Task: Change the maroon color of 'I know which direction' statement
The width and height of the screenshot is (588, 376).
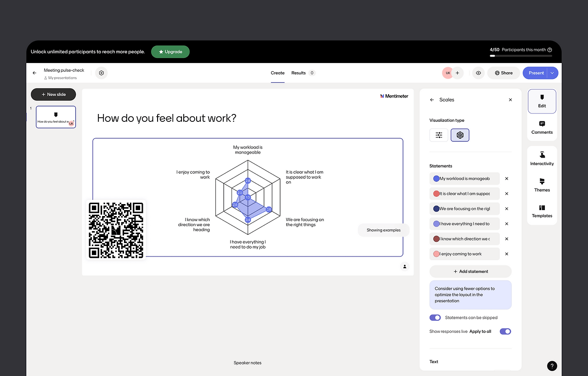Action: point(436,239)
